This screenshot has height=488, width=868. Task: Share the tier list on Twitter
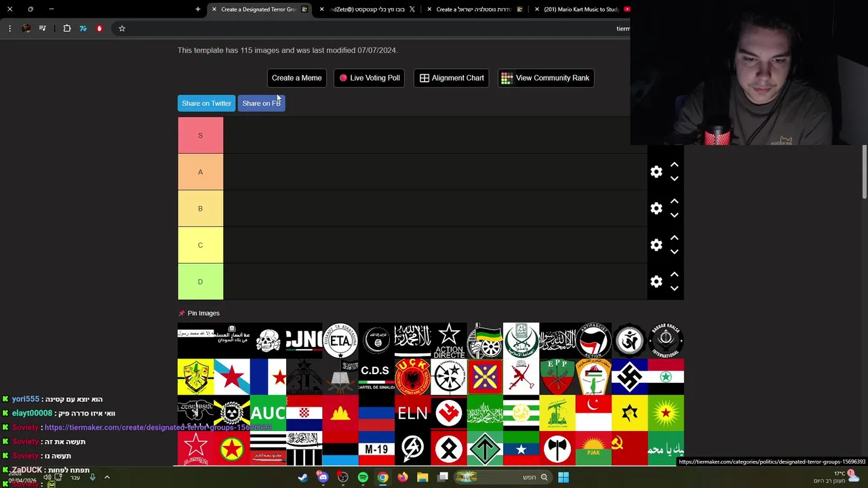(206, 103)
